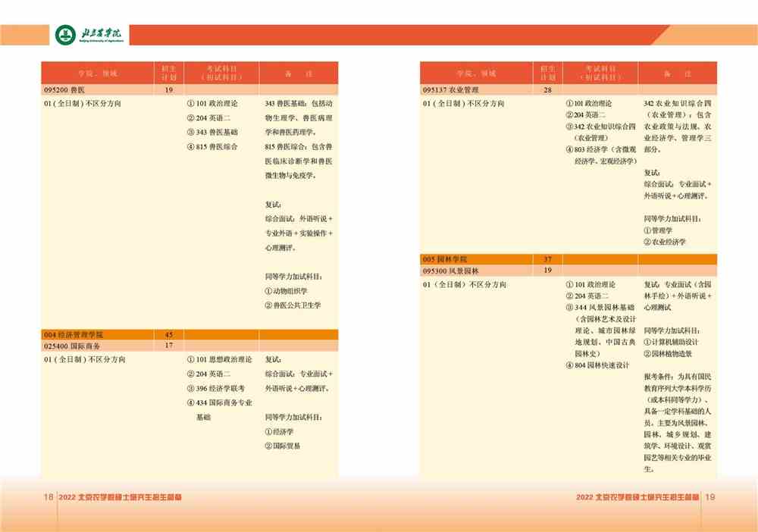Screen dimensions: 758x532
Task: Click the line '微生物与免疫学。'
Action: pos(290,176)
